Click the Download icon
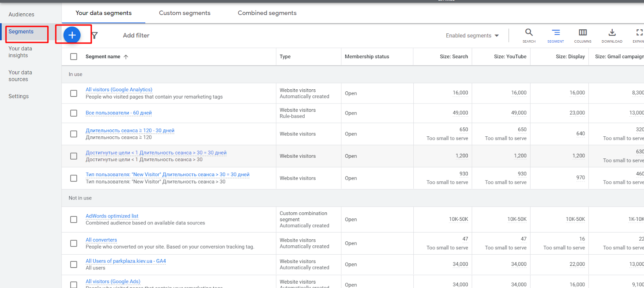 612,33
